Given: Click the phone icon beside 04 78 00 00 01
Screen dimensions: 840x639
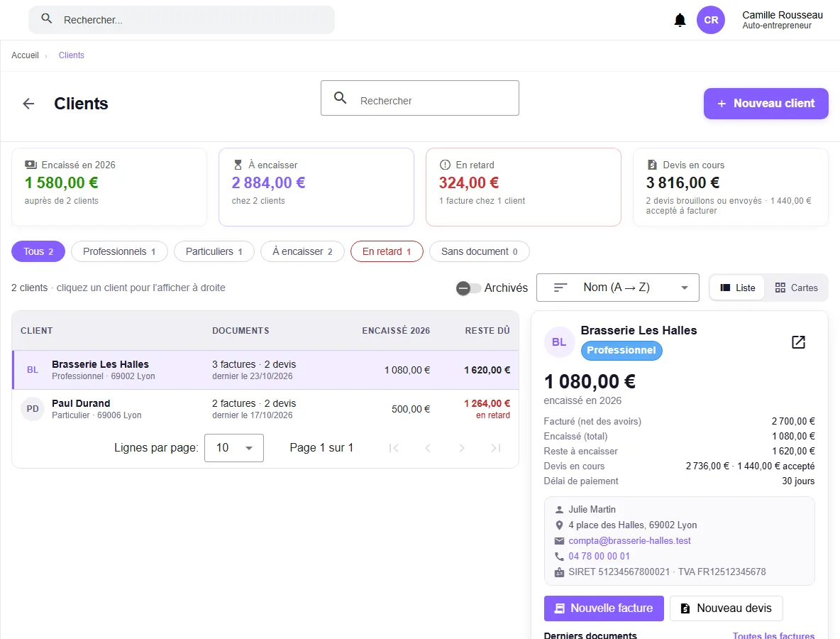Looking at the screenshot, I should pyautogui.click(x=559, y=557).
